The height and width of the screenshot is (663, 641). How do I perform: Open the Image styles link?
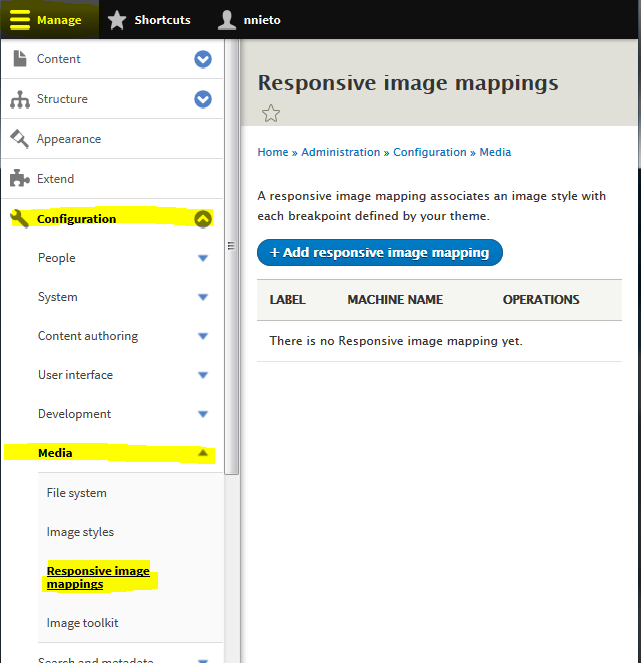click(80, 532)
